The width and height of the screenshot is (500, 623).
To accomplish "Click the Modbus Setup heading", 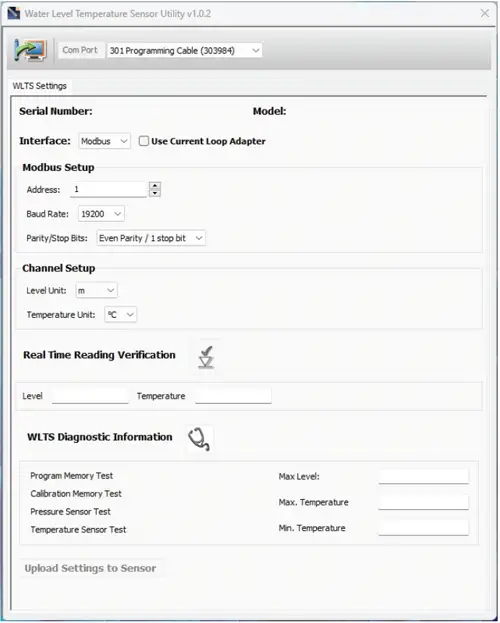I will tap(58, 167).
